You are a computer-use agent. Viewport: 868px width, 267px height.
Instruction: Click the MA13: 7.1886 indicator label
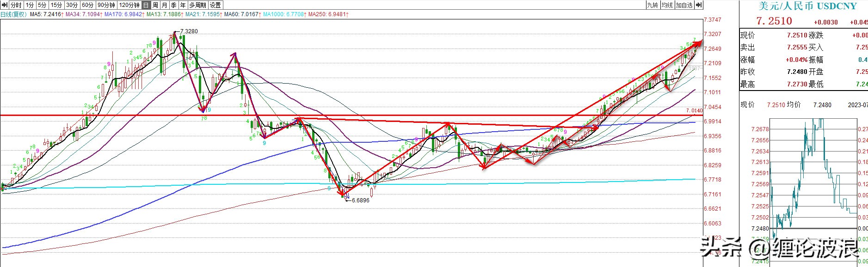click(165, 14)
